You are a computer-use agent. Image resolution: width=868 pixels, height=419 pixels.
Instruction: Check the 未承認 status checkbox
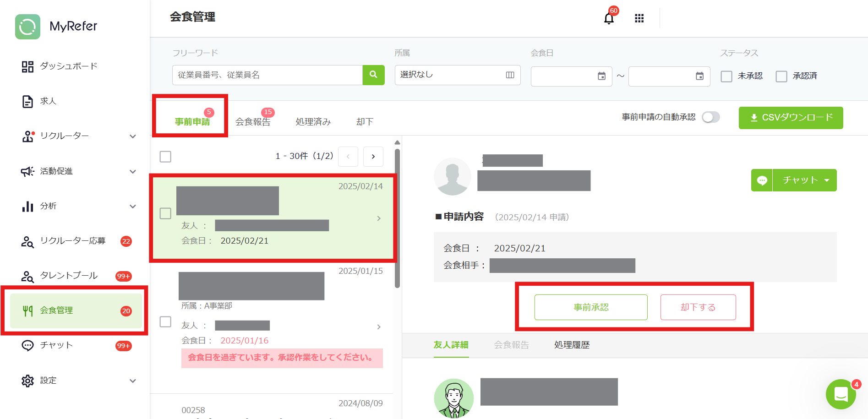click(726, 76)
